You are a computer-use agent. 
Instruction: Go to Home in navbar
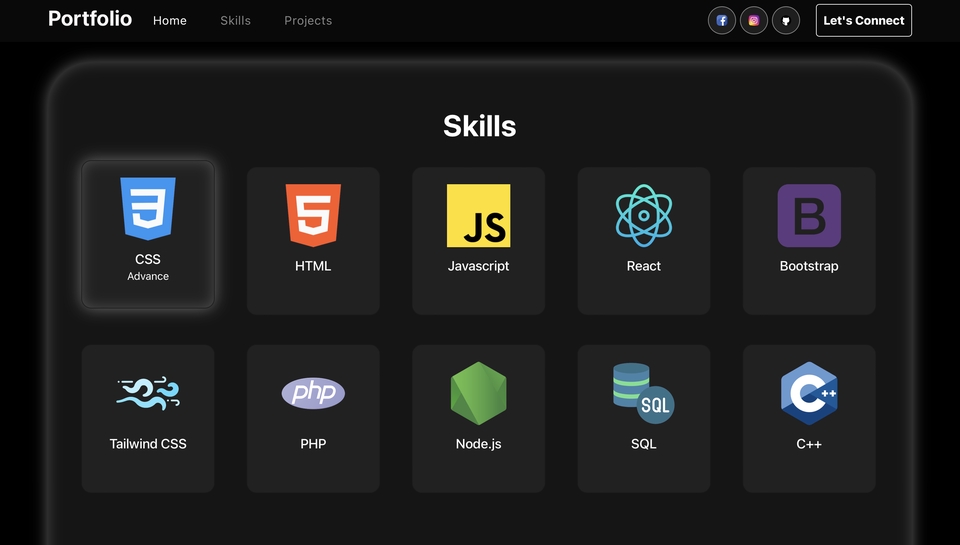click(x=170, y=20)
